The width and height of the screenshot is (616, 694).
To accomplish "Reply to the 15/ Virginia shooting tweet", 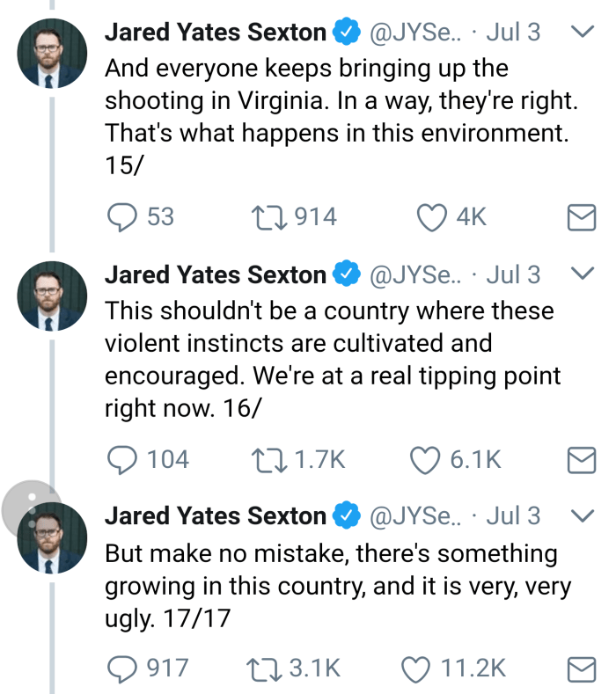I will [x=122, y=216].
